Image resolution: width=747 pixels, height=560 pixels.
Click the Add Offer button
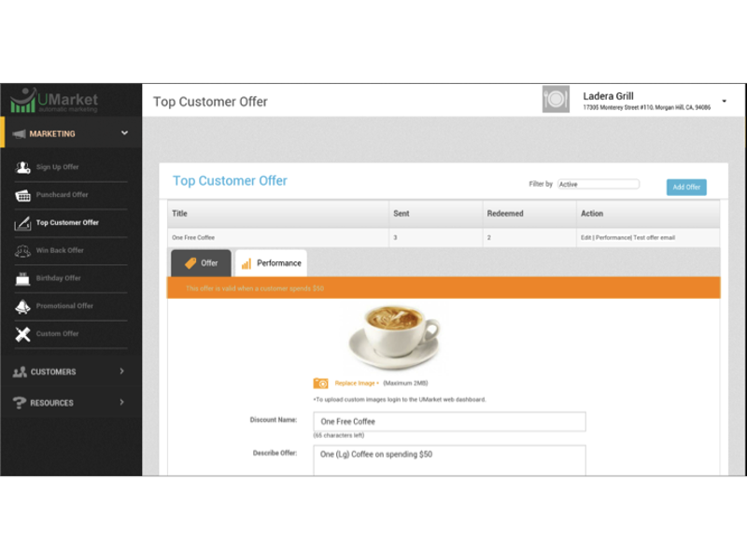pyautogui.click(x=686, y=187)
